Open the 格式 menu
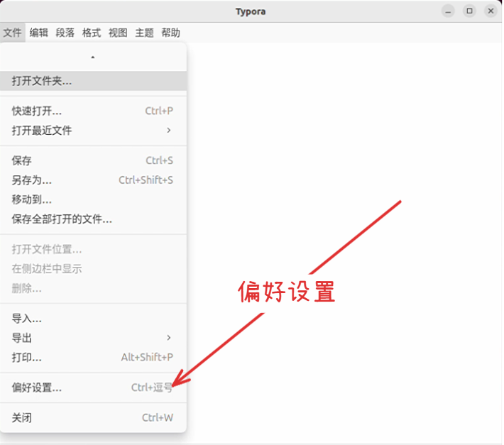The height and width of the screenshot is (445, 504). click(x=92, y=33)
